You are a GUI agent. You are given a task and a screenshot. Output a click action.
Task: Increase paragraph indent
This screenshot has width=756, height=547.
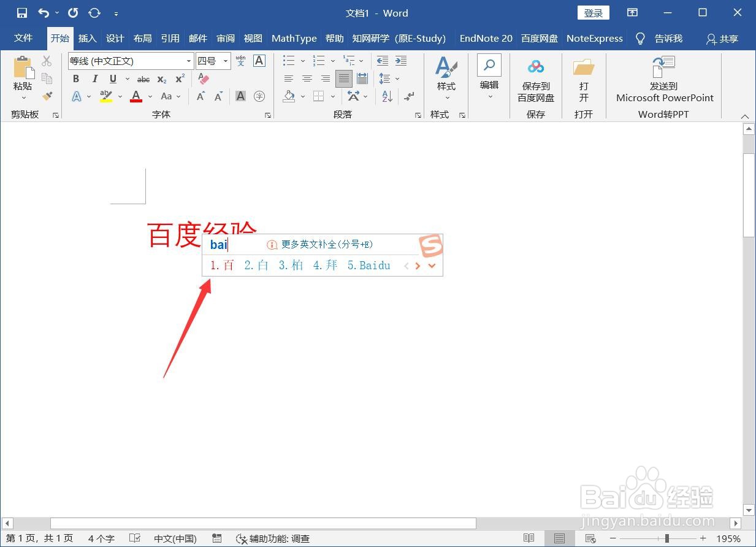401,61
